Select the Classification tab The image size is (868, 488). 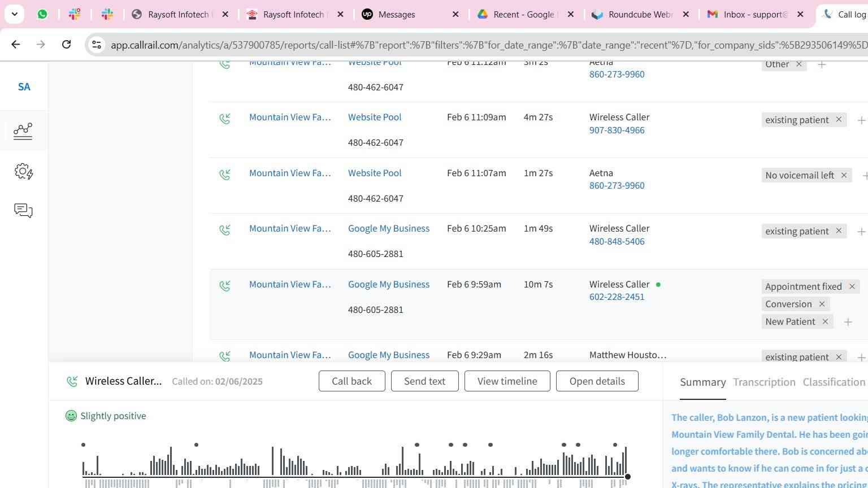pyautogui.click(x=834, y=382)
